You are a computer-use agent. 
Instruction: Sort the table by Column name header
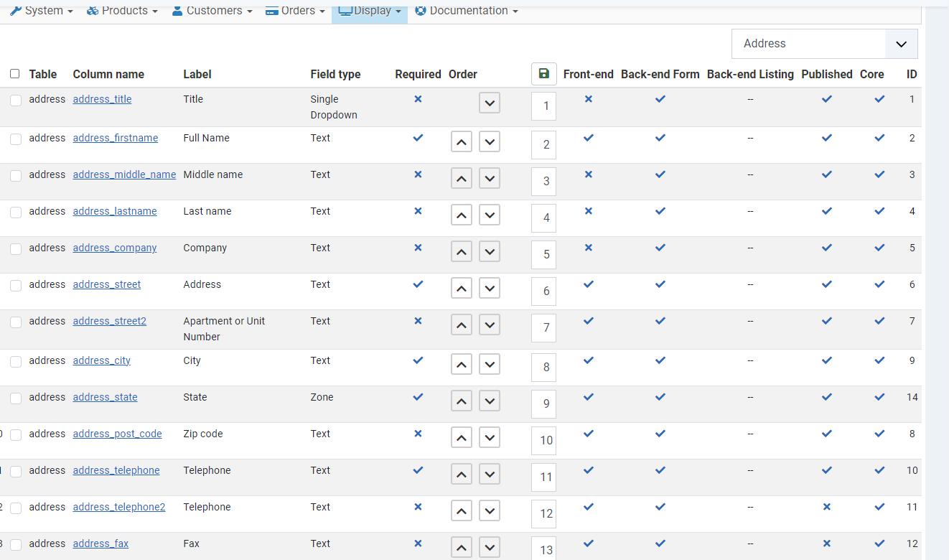pyautogui.click(x=108, y=74)
